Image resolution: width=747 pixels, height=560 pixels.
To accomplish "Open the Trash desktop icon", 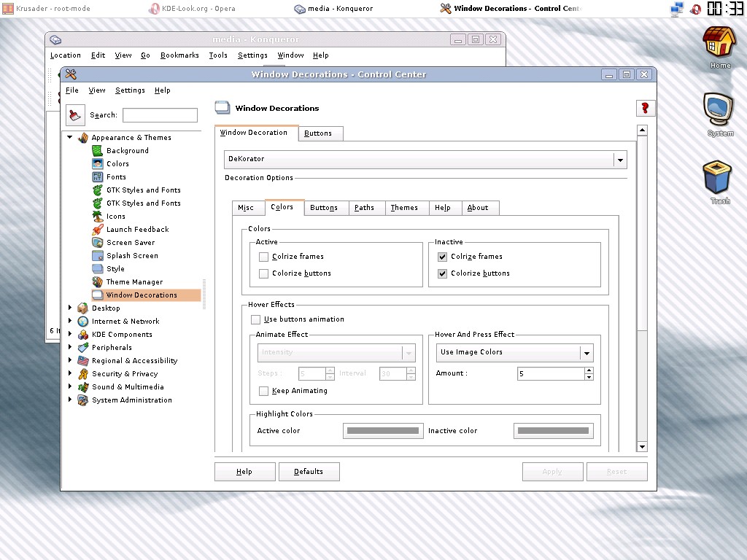I will point(718,178).
